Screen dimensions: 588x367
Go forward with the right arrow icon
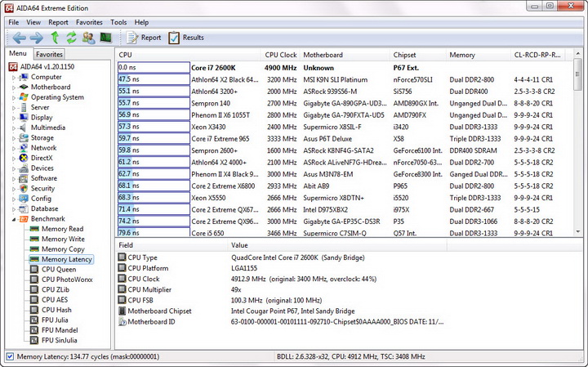coord(37,38)
